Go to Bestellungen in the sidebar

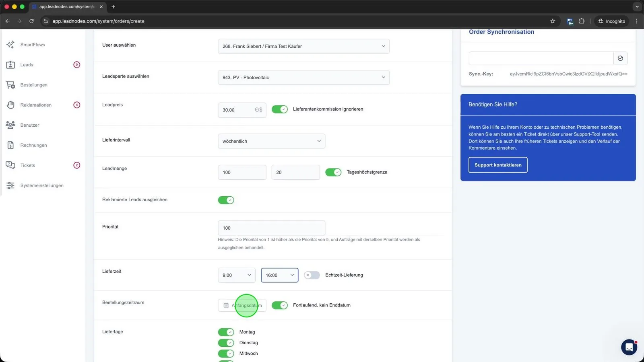coord(34,85)
